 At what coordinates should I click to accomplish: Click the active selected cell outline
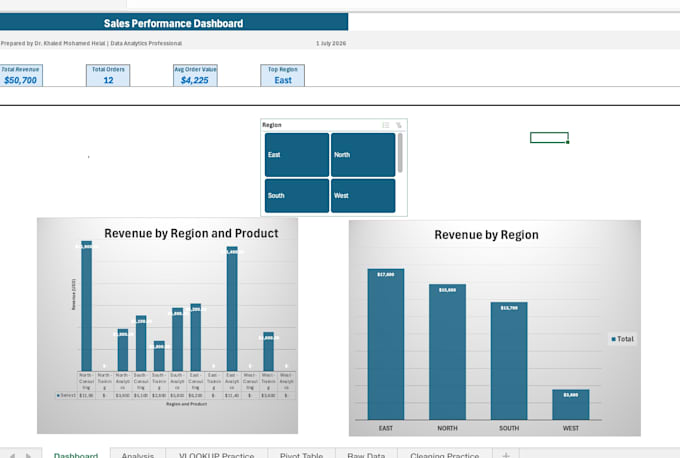click(x=549, y=137)
